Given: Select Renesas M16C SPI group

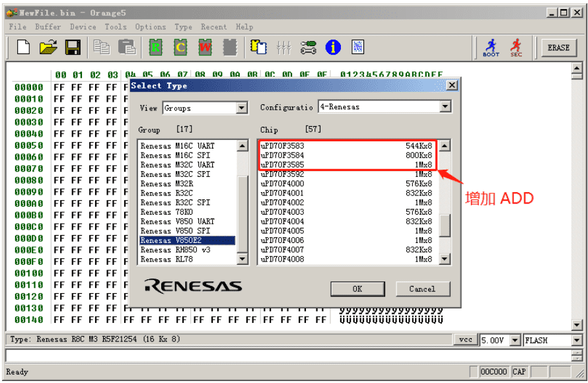Looking at the screenshot, I should click(188, 155).
